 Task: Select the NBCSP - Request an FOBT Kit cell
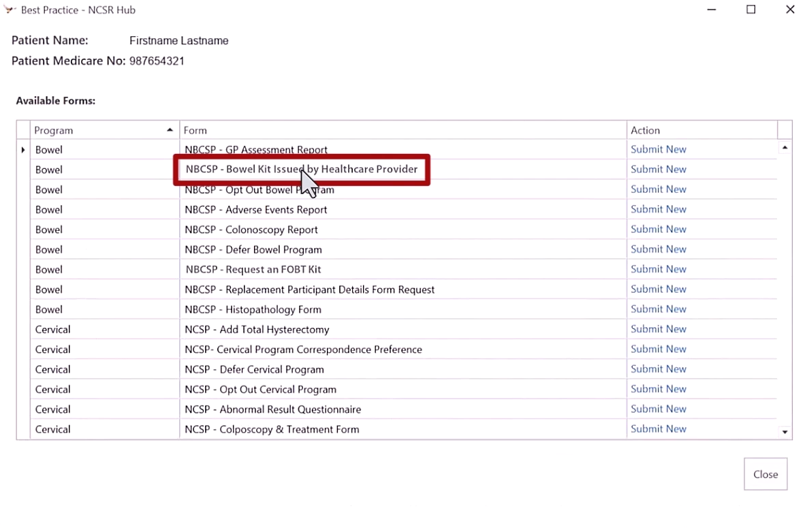tap(403, 269)
